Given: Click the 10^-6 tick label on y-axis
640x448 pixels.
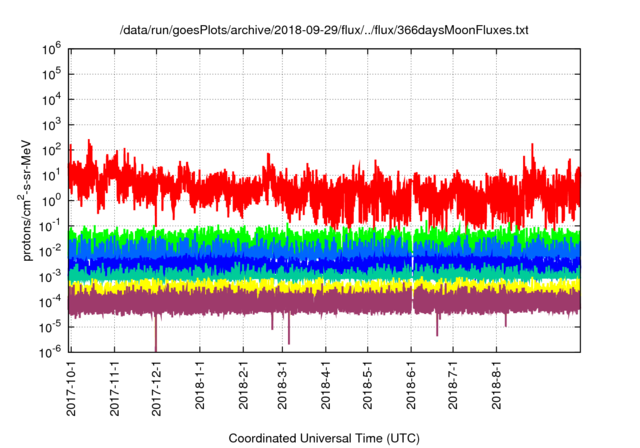Looking at the screenshot, I should tap(51, 351).
